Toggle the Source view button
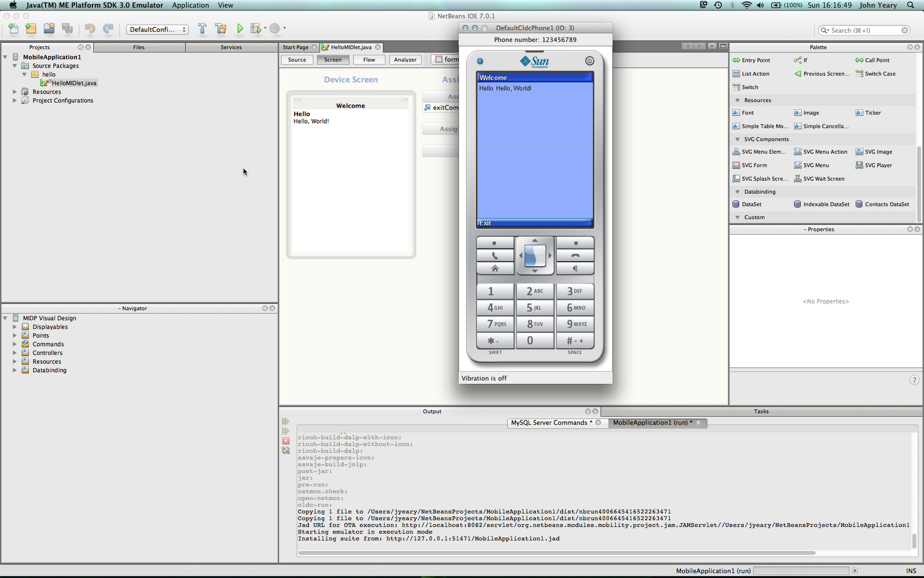The height and width of the screenshot is (578, 924). [297, 60]
